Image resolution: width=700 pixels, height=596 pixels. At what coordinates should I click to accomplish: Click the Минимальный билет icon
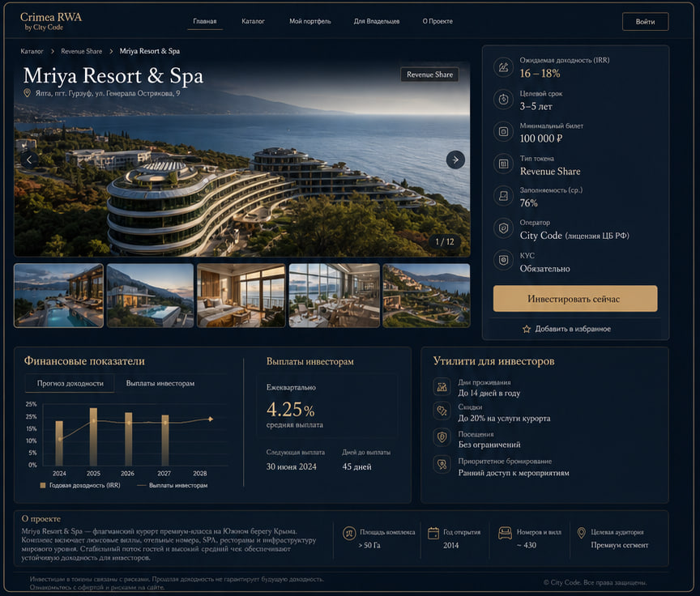(x=503, y=132)
